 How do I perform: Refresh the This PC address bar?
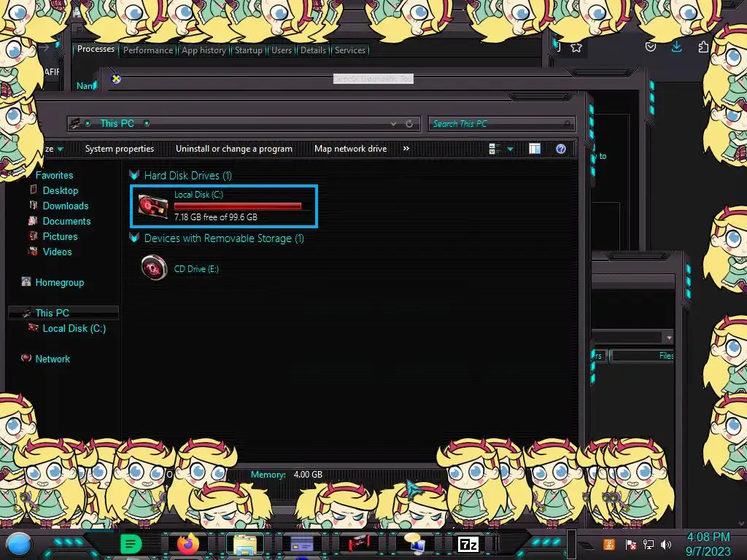[x=409, y=124]
